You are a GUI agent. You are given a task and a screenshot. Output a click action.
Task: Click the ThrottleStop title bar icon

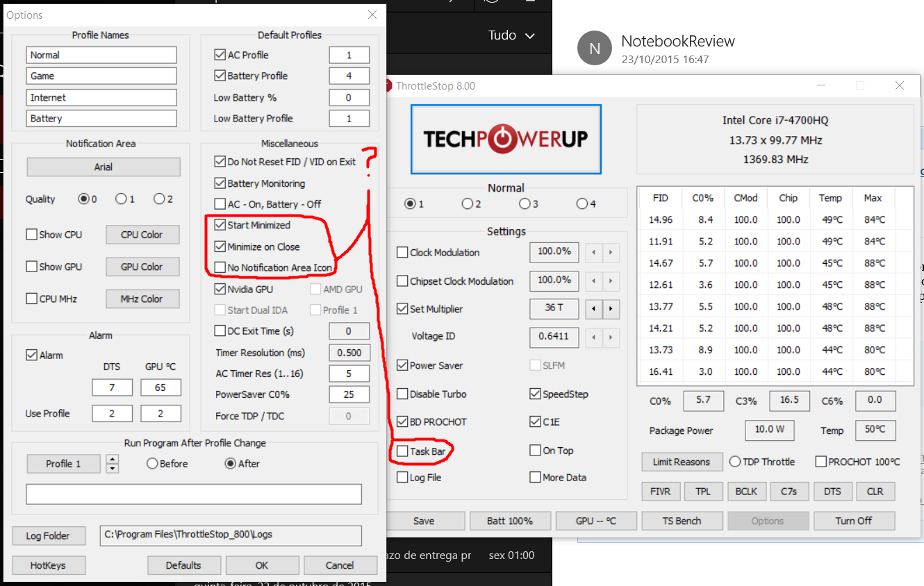point(390,86)
